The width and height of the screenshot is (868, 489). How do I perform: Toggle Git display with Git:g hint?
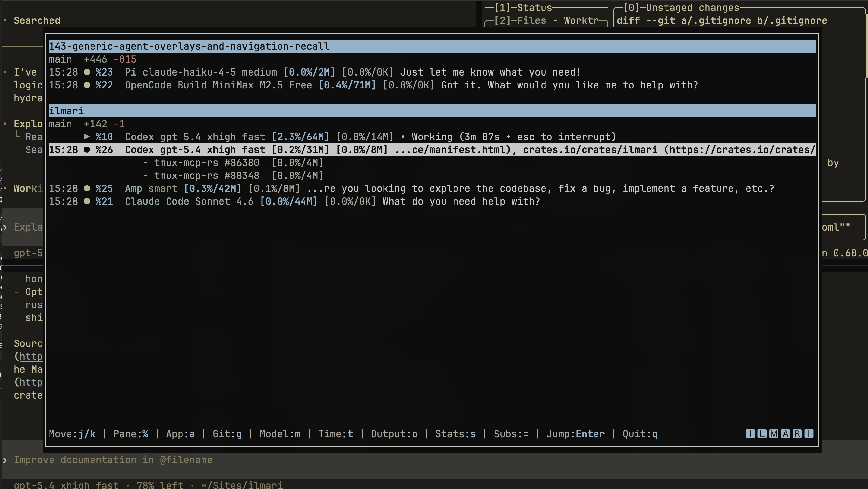(x=227, y=434)
